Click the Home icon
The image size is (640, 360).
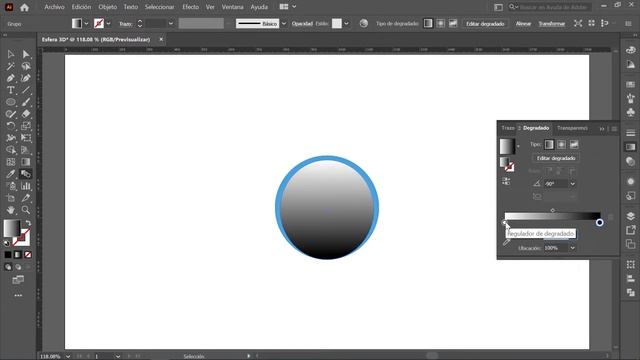24,7
